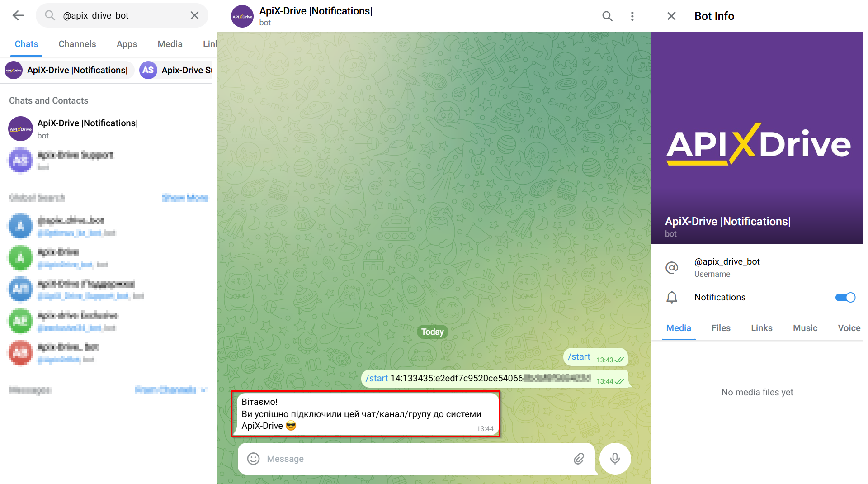Attach a file with the paperclip icon
The image size is (868, 484).
tap(579, 459)
